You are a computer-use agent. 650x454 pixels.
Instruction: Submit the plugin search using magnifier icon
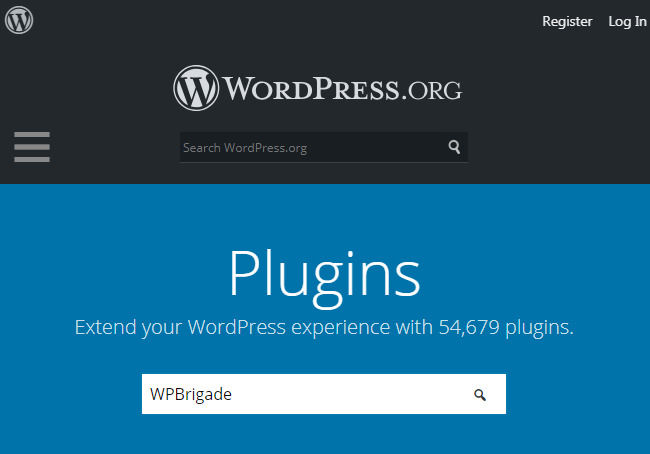click(480, 394)
